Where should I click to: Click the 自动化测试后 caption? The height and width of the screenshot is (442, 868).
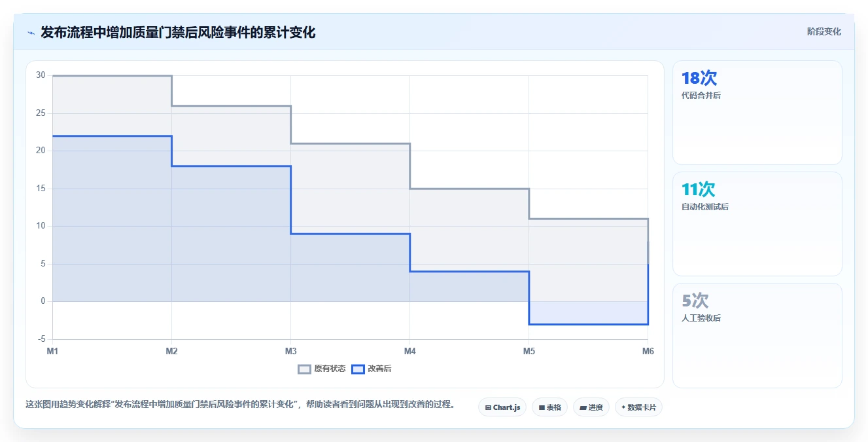pyautogui.click(x=705, y=207)
